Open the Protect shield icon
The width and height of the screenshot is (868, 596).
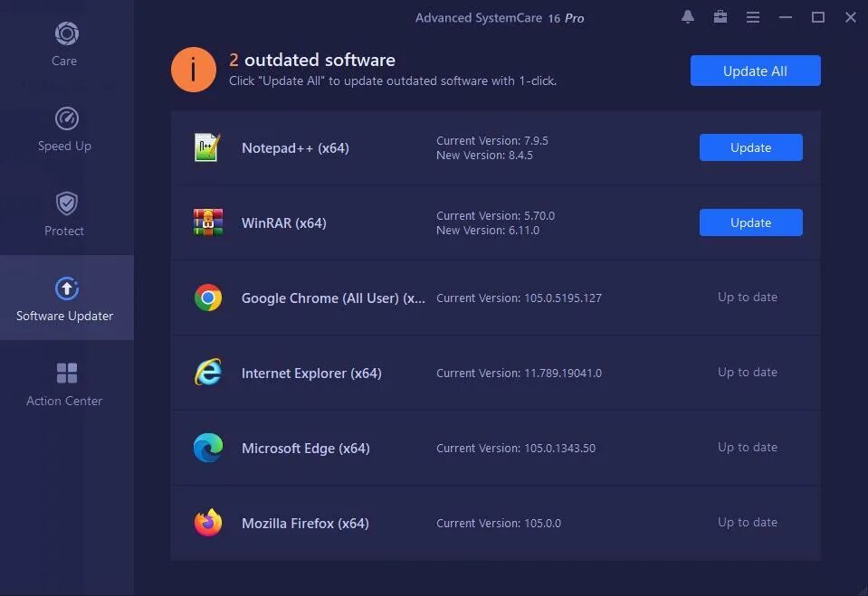point(66,203)
